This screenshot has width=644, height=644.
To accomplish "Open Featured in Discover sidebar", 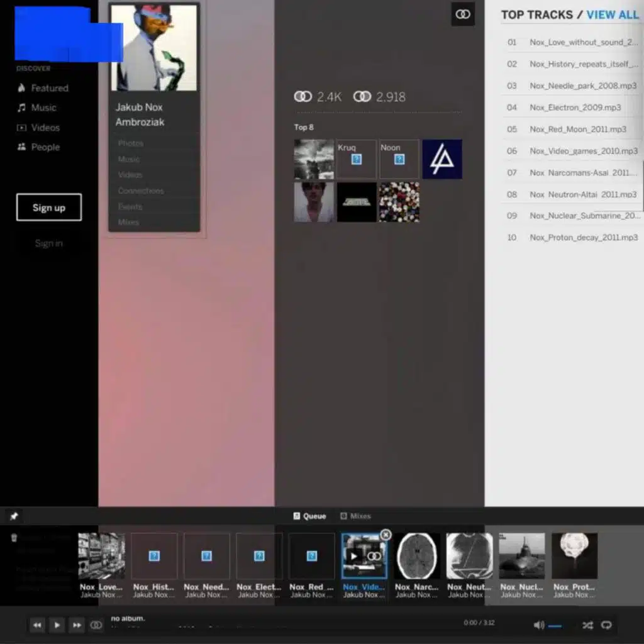I will coord(43,88).
